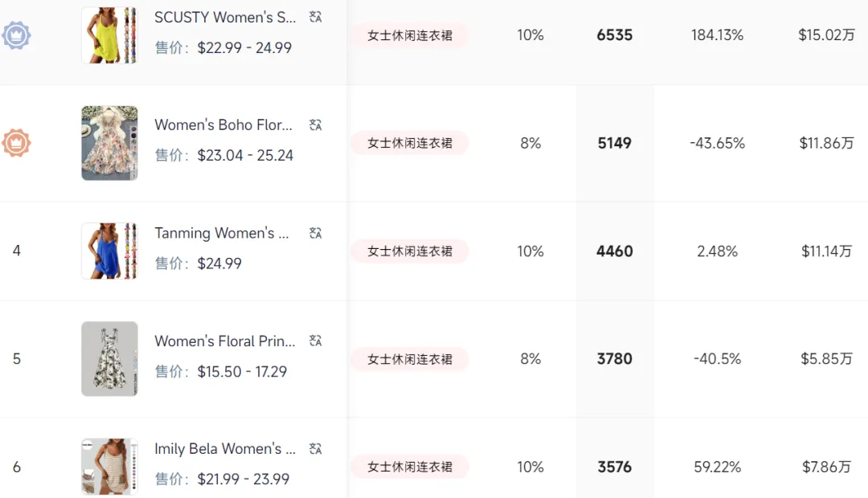Click translate icon beside SCUSTY Women's title
Image resolution: width=868 pixels, height=498 pixels.
coord(316,18)
